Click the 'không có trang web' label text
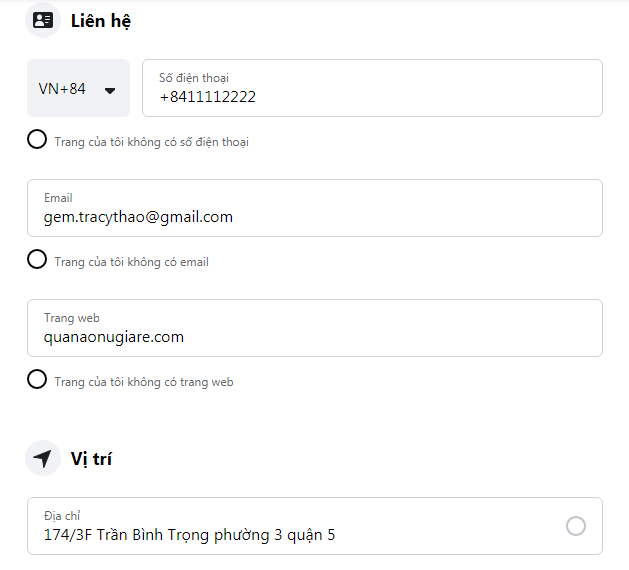 coord(180,382)
